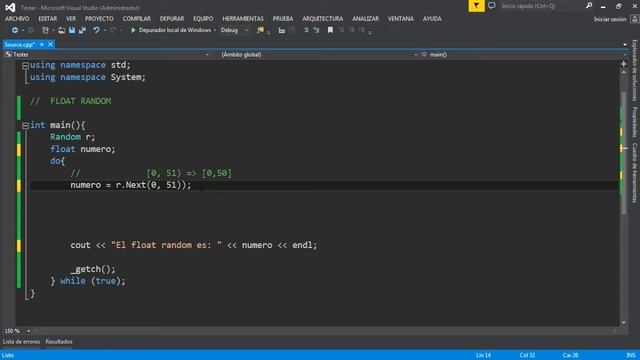Click the 'Col 32' status bar entry

click(527, 355)
